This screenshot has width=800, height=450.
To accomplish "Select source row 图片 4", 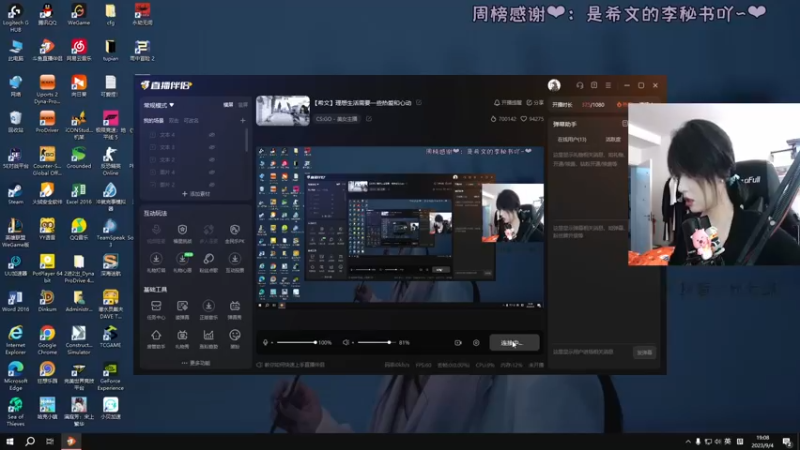I will coord(194,172).
